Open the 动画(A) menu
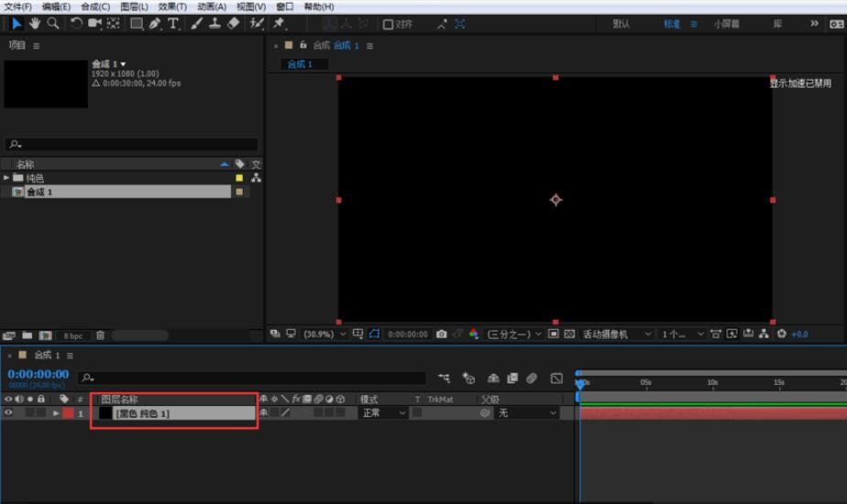Viewport: 847px width, 504px height. click(x=211, y=6)
